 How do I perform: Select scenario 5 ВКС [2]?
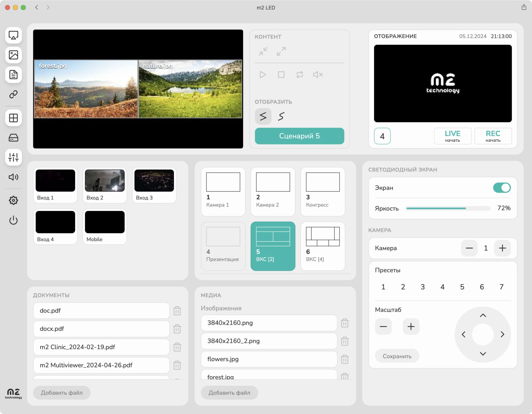coord(273,246)
